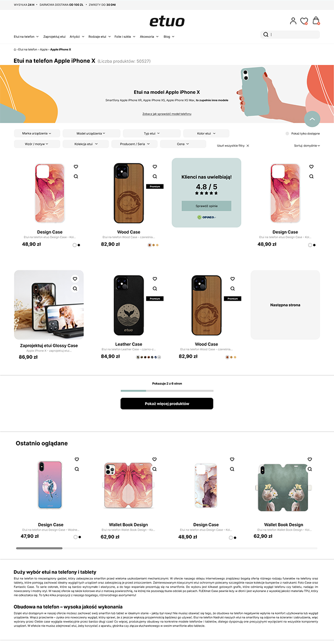Click the search magnifier icon
Image resolution: width=334 pixels, height=644 pixels.
(266, 34)
